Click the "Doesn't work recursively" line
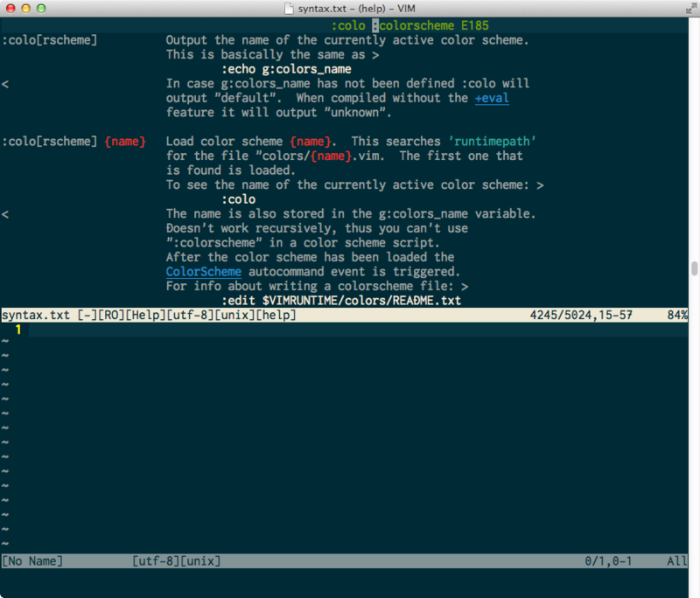Image resolution: width=700 pixels, height=598 pixels. (x=317, y=228)
